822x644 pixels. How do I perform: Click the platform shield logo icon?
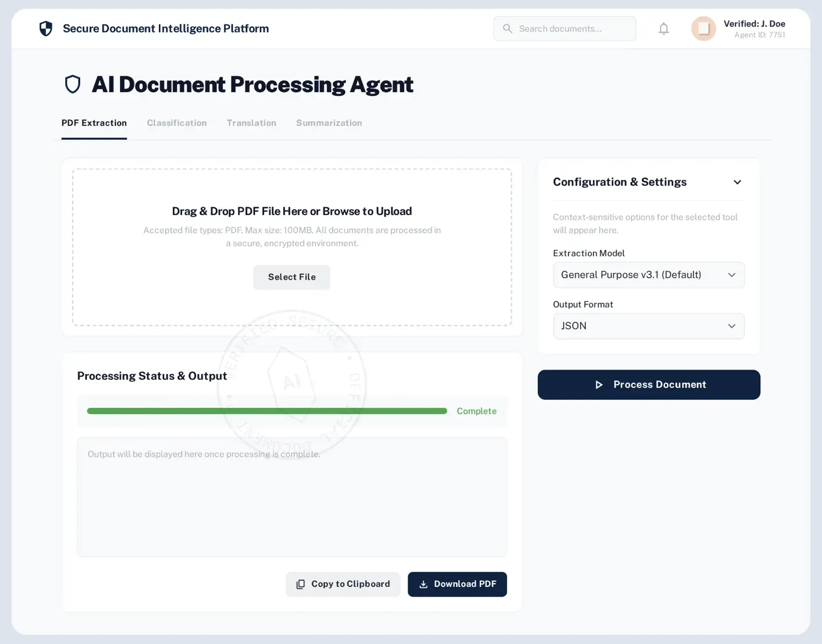[46, 28]
